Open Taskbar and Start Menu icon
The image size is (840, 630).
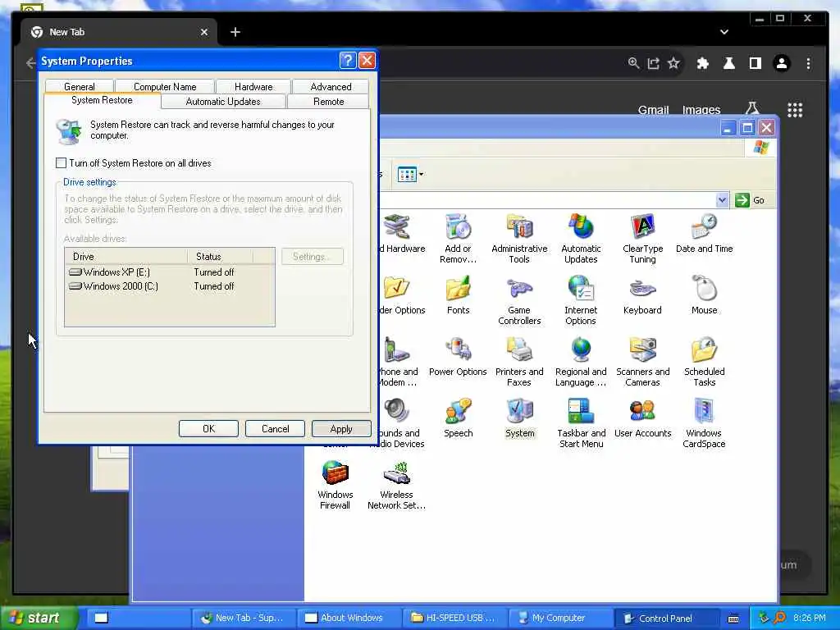click(581, 423)
